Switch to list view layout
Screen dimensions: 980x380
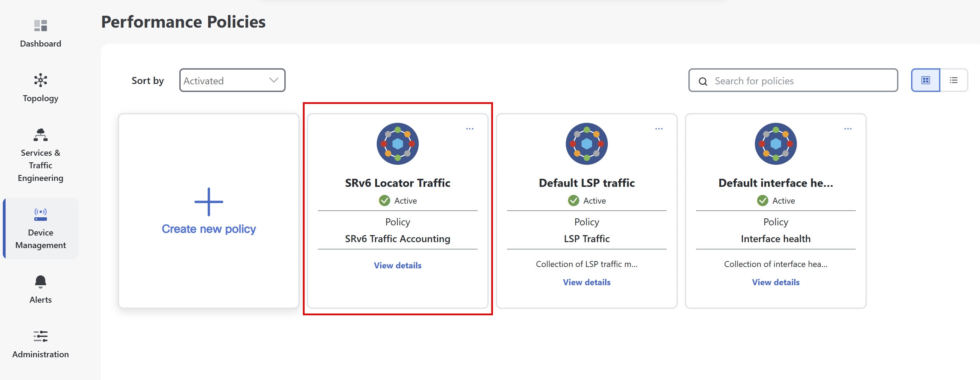coord(953,80)
